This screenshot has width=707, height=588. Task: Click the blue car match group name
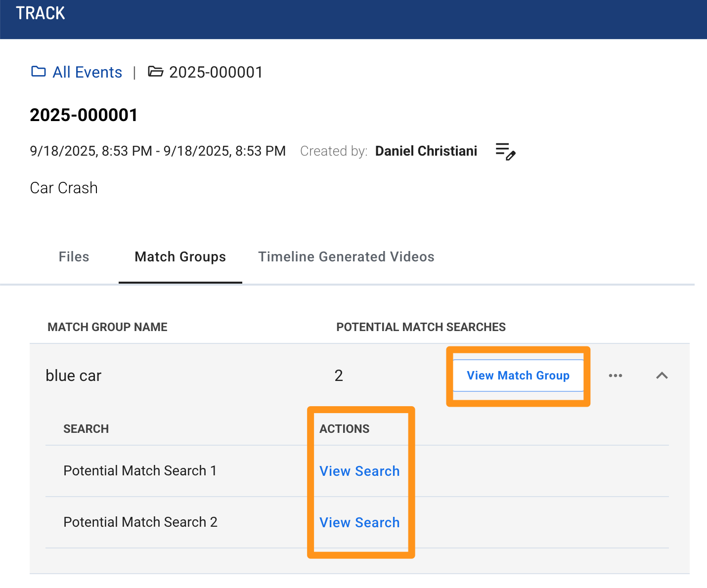click(x=73, y=376)
